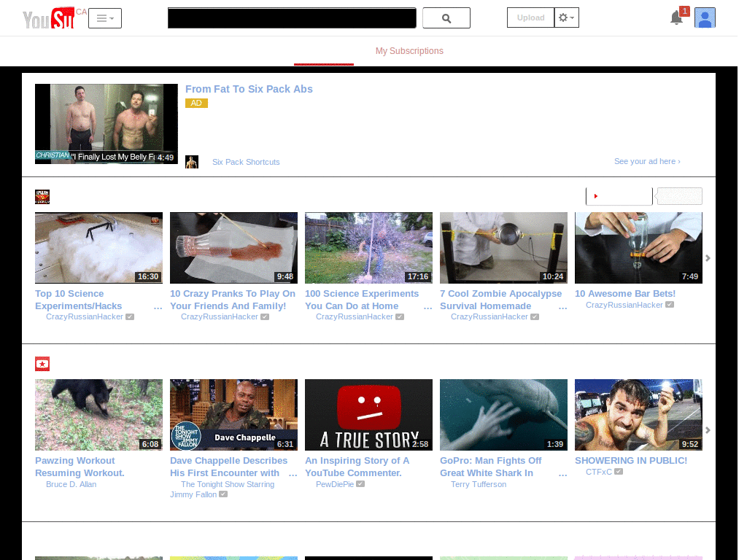Open the menu dots beside 7 Cool Zombie Apocalypse

(562, 308)
